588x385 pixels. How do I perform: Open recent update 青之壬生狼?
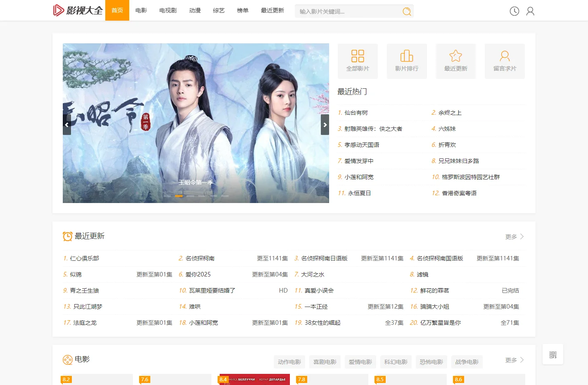(84, 291)
